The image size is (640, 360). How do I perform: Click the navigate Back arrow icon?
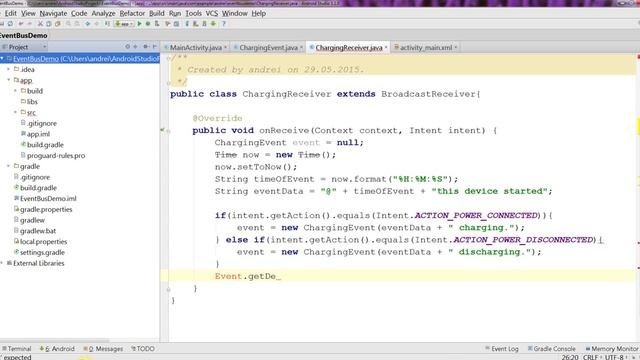tap(87, 24)
